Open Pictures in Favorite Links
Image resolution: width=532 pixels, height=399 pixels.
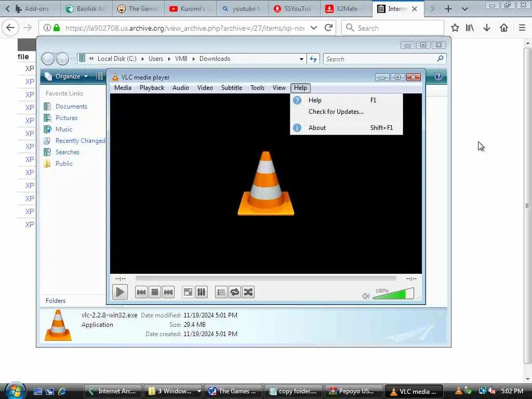[x=66, y=118]
